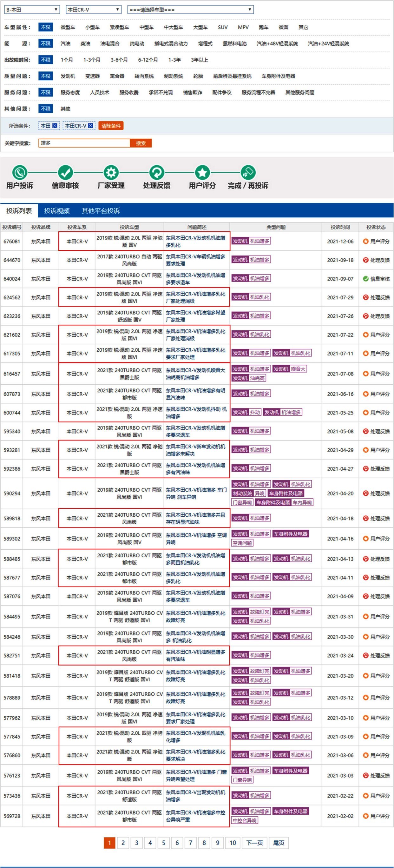
Task: Click the 处理反馈 refresh step icon
Action: pyautogui.click(x=157, y=173)
